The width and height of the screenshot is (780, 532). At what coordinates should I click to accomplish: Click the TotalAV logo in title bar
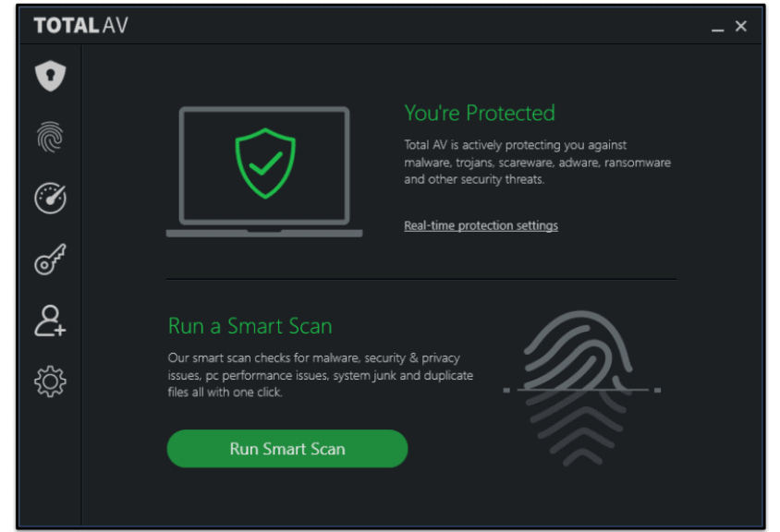coord(80,26)
